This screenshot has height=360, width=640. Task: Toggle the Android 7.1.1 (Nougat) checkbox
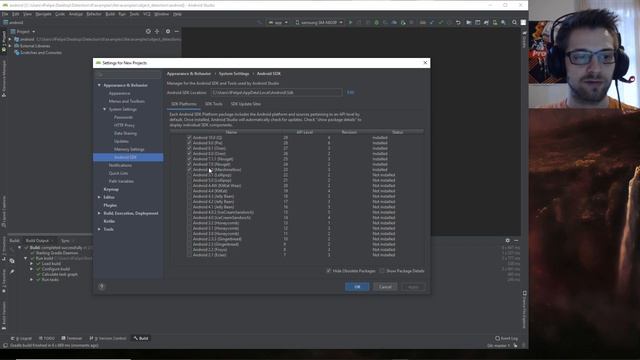point(189,159)
